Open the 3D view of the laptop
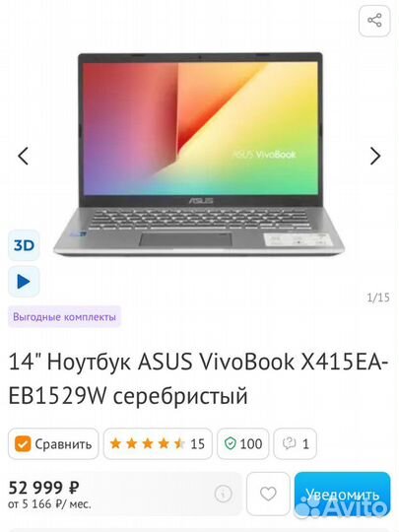The width and height of the screenshot is (399, 532). [x=24, y=245]
